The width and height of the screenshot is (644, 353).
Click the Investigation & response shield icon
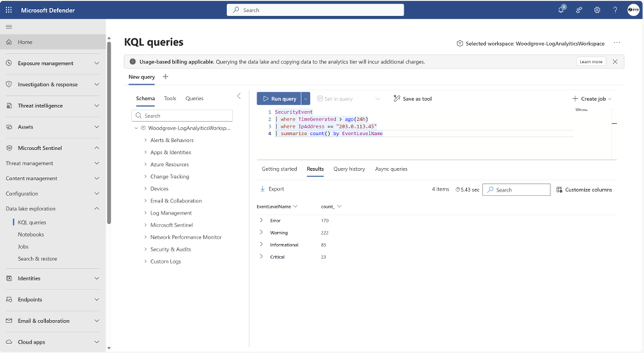point(9,84)
